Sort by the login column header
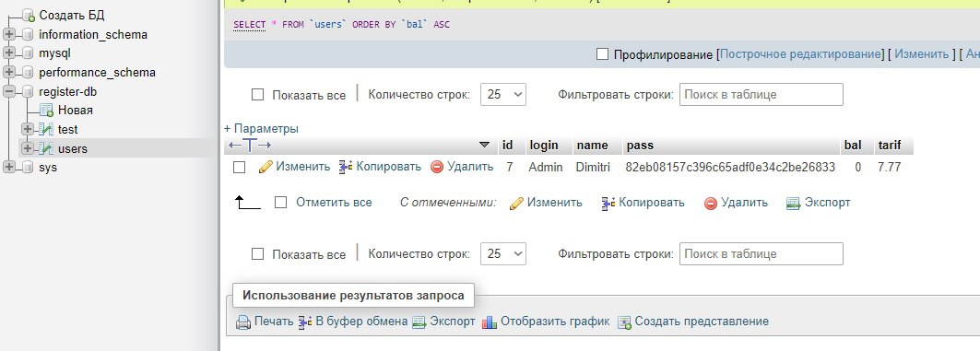 coord(544,146)
